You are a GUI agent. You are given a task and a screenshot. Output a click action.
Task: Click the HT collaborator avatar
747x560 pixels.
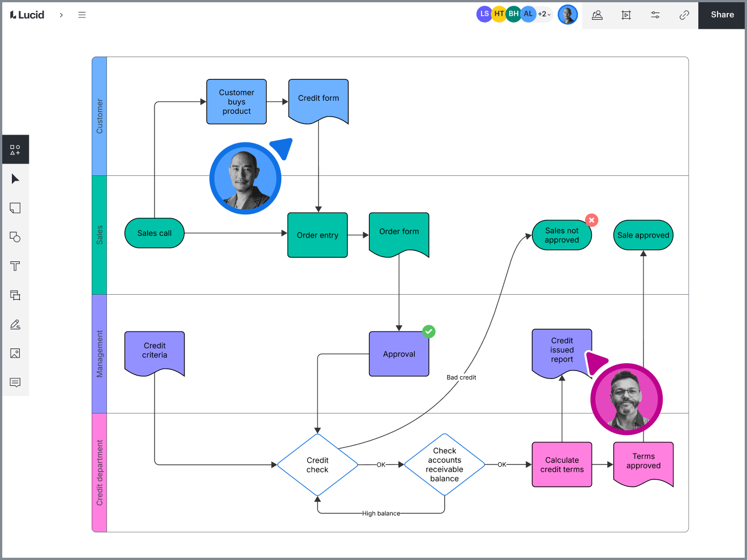[499, 14]
